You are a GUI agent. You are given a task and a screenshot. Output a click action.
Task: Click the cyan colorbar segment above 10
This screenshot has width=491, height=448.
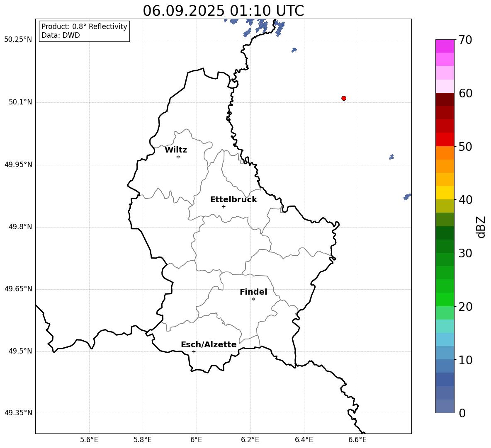click(445, 353)
